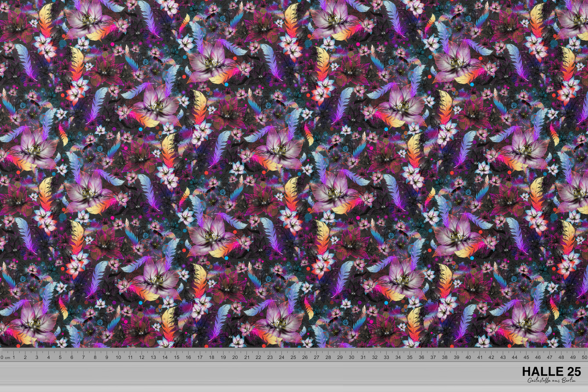Select the 35 mark on the ruler
The image size is (588, 392).
pyautogui.click(x=410, y=357)
